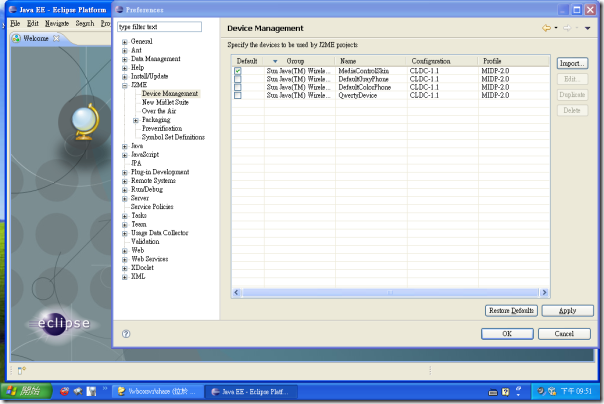
Task: Select Device Management in the tree
Action: click(x=170, y=94)
